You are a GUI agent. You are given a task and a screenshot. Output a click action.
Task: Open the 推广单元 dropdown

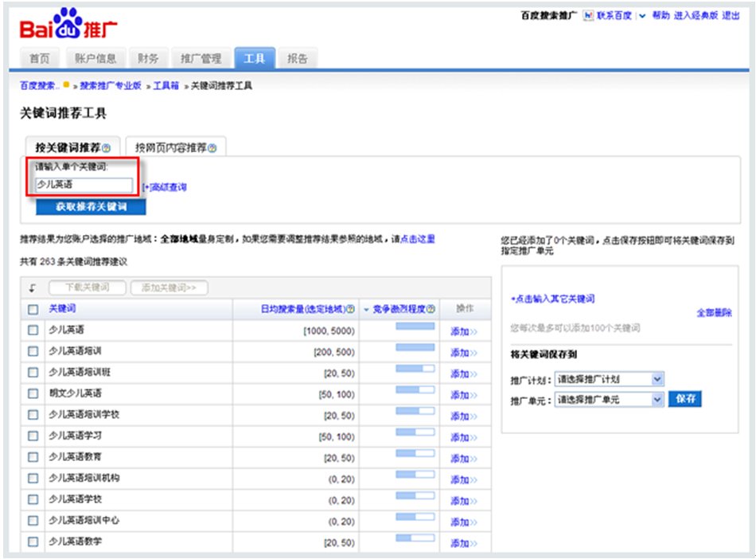point(609,400)
